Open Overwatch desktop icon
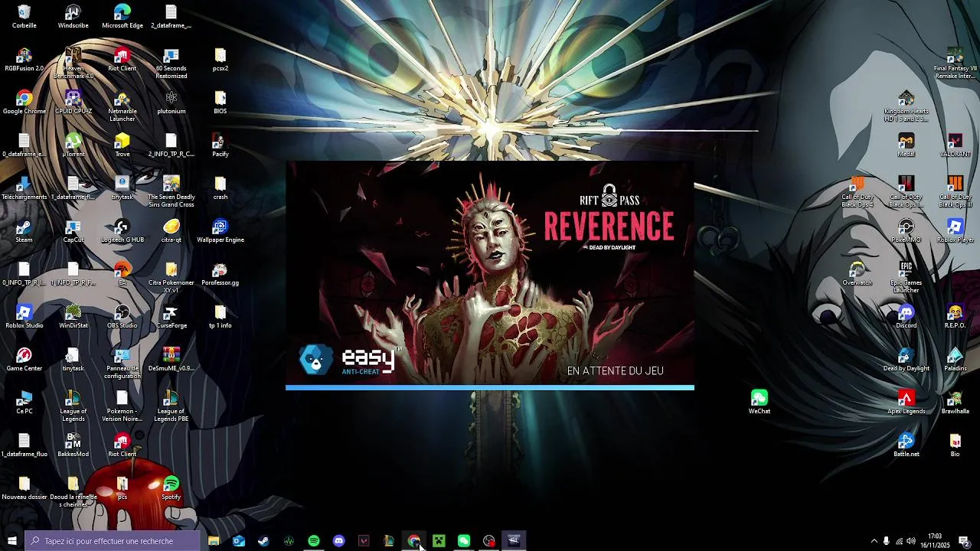The image size is (980, 551). (x=857, y=274)
